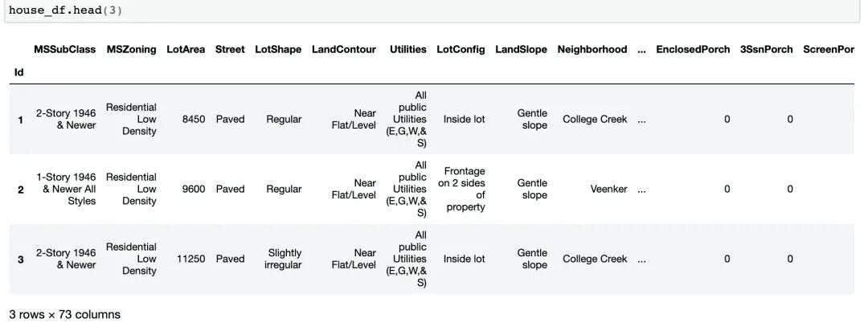868x327 pixels.
Task: Click the LandContour column header
Action: pos(343,49)
